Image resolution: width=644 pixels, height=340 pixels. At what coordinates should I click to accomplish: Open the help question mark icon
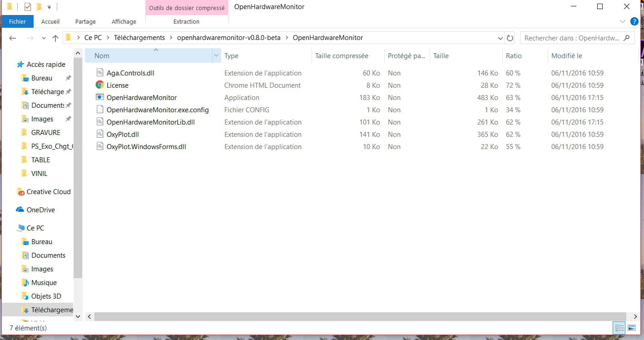pyautogui.click(x=634, y=21)
